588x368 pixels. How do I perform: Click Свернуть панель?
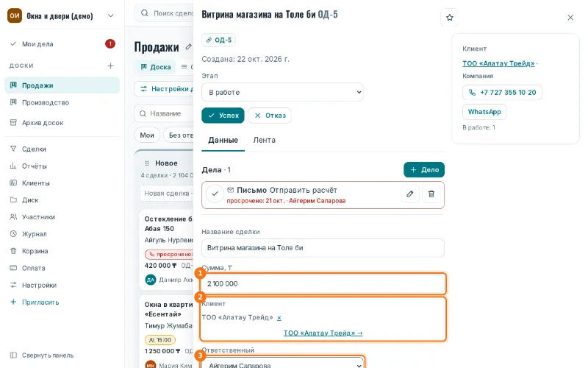coord(62,355)
